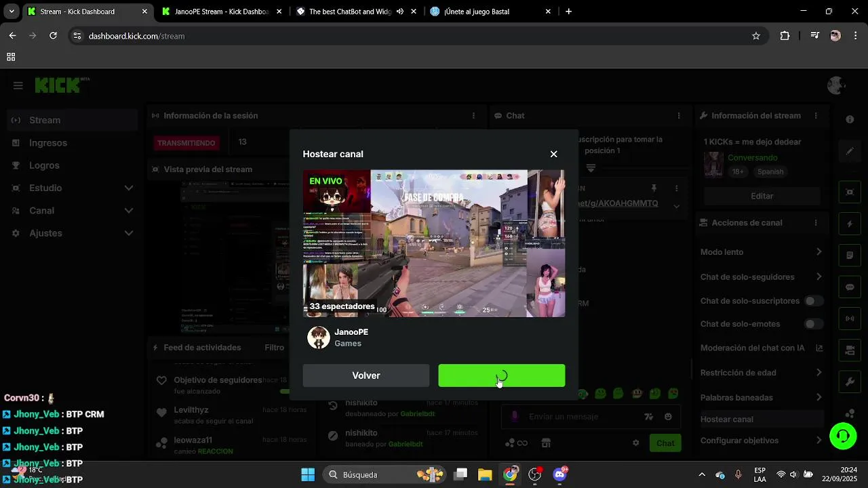Screen dimensions: 868x488
Task: Open the Stream sidebar item
Action: coord(73,120)
